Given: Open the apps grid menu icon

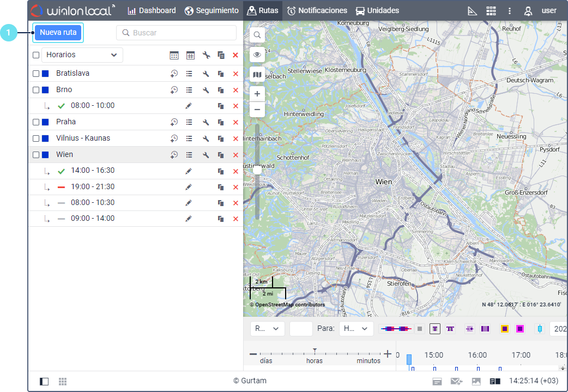Looking at the screenshot, I should (x=491, y=11).
